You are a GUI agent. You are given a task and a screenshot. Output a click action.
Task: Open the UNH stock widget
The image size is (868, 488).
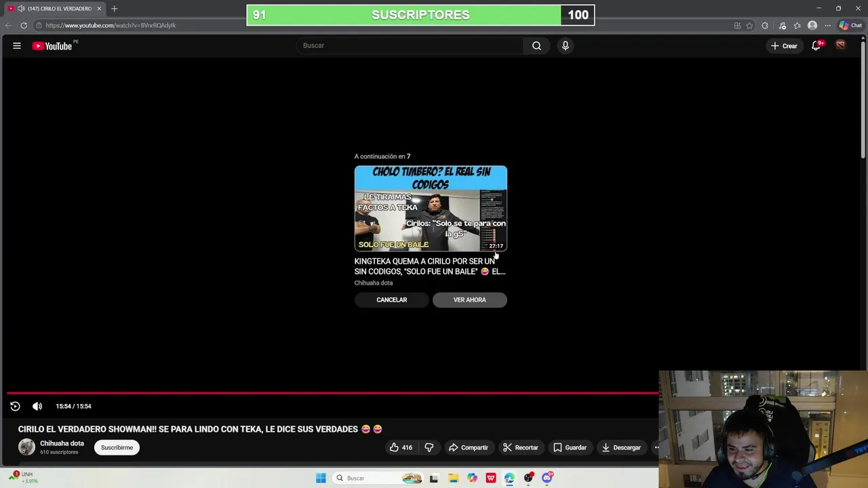[x=23, y=477]
